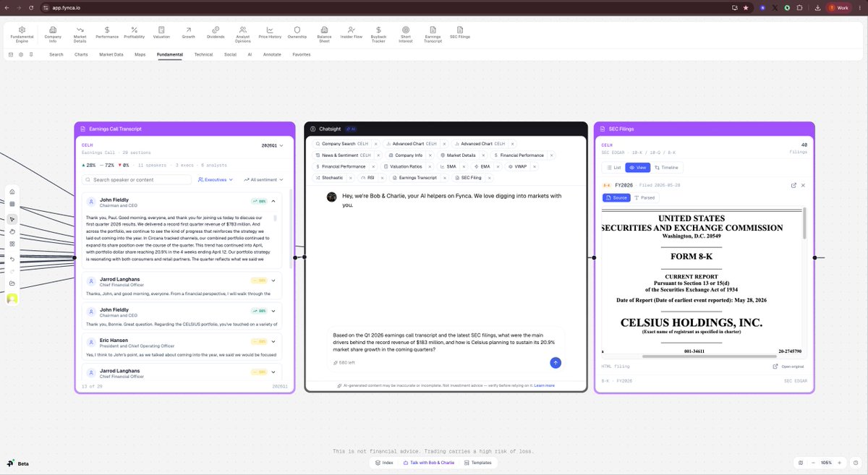
Task: Send the chat message
Action: coord(556,363)
